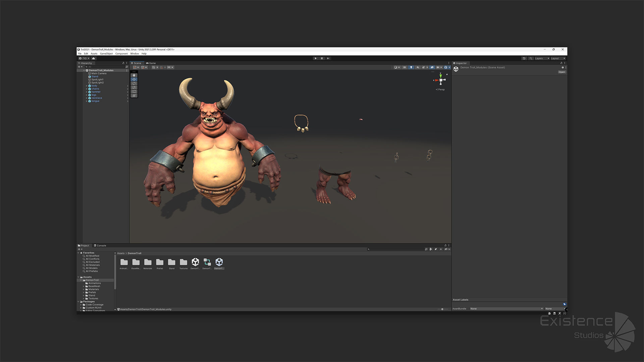The width and height of the screenshot is (644, 362).
Task: Click the scene orientation gizmo
Action: tap(441, 80)
